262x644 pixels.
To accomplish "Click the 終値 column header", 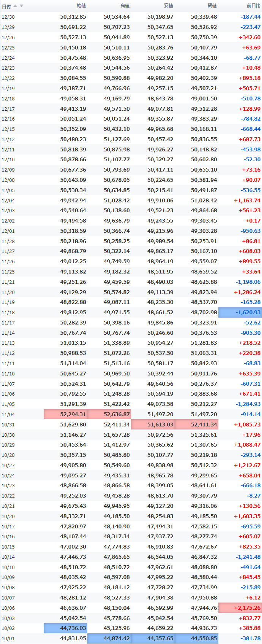I will [212, 6].
